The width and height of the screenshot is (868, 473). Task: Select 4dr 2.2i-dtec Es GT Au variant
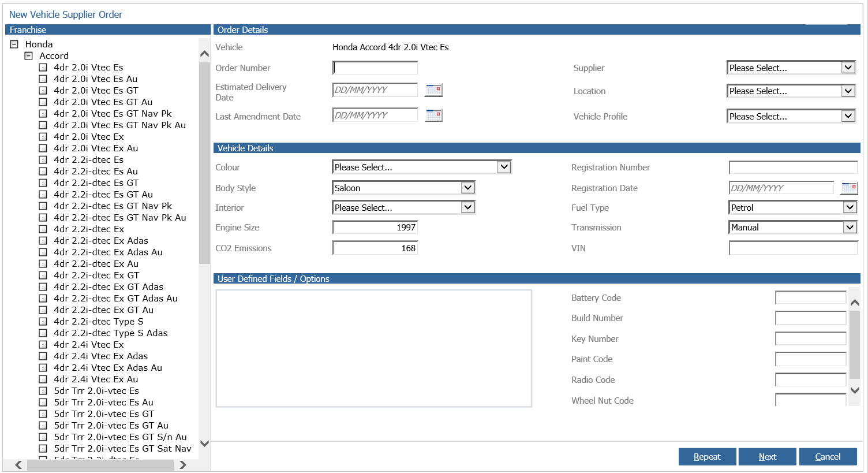[x=103, y=194]
